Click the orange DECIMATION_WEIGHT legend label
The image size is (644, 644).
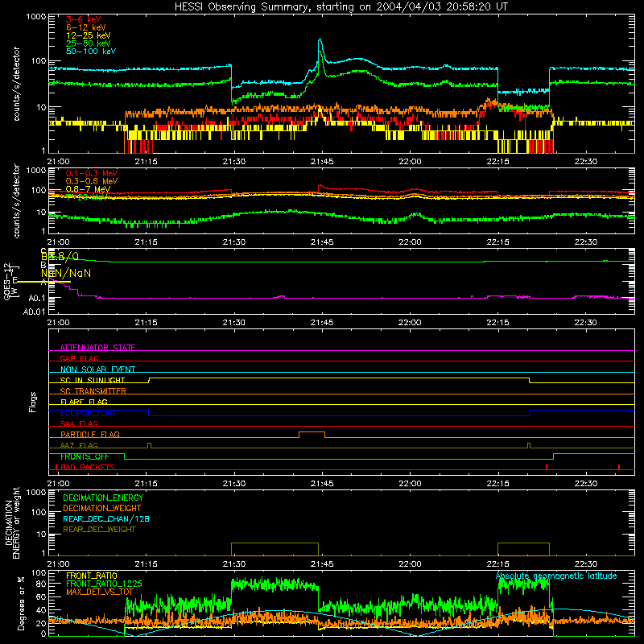pos(102,508)
